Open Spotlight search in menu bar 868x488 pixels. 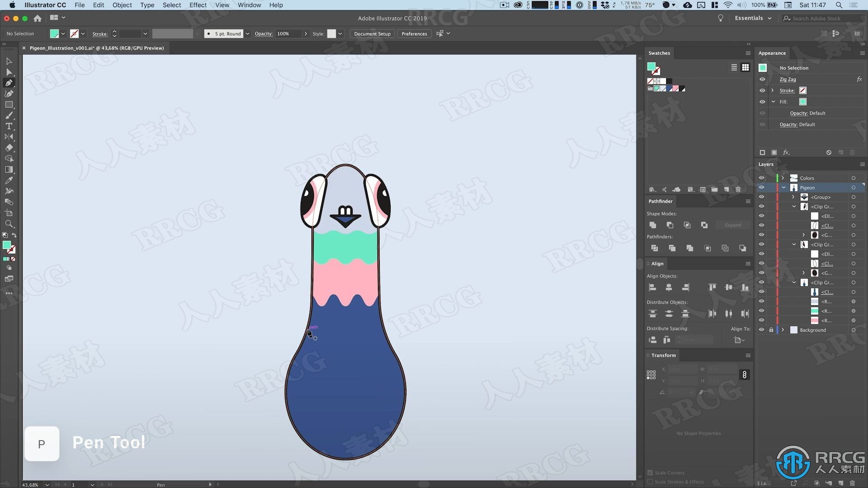click(x=839, y=5)
